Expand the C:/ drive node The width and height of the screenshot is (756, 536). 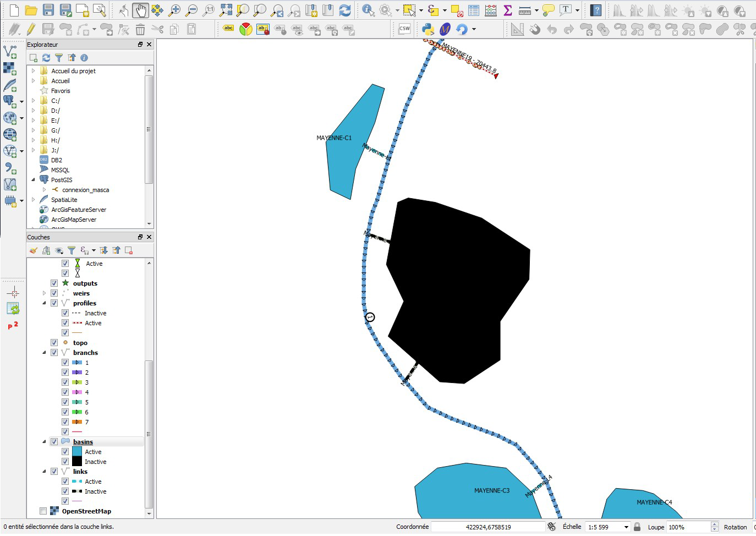[x=33, y=101]
